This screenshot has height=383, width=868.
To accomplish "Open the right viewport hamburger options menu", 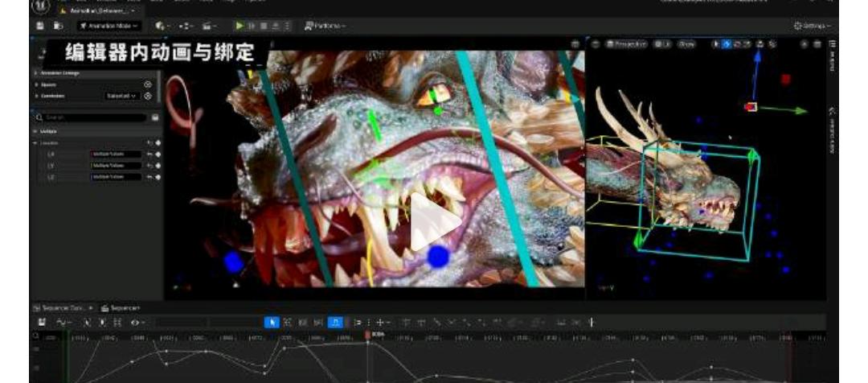I will [x=595, y=44].
